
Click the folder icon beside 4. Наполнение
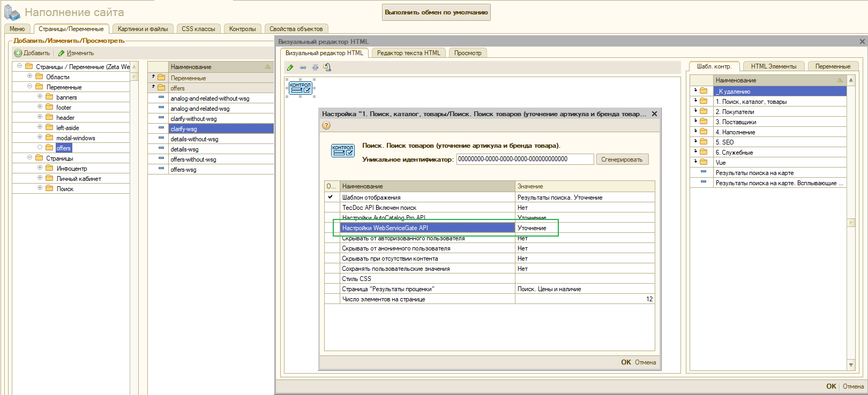click(x=704, y=132)
